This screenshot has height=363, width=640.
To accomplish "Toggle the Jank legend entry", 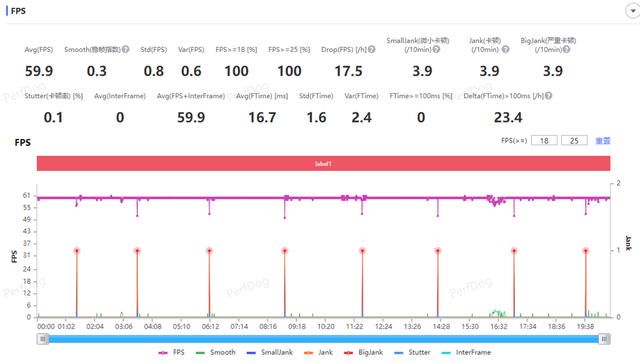I will (318, 352).
